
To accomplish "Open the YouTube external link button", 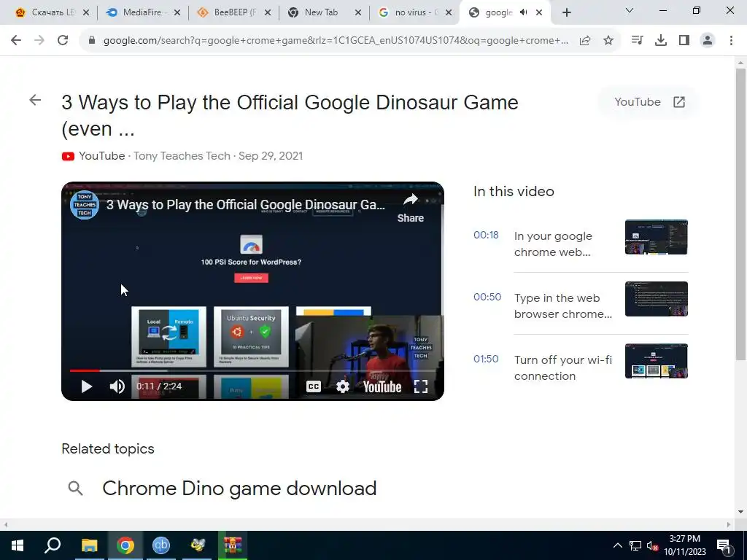I will [649, 102].
